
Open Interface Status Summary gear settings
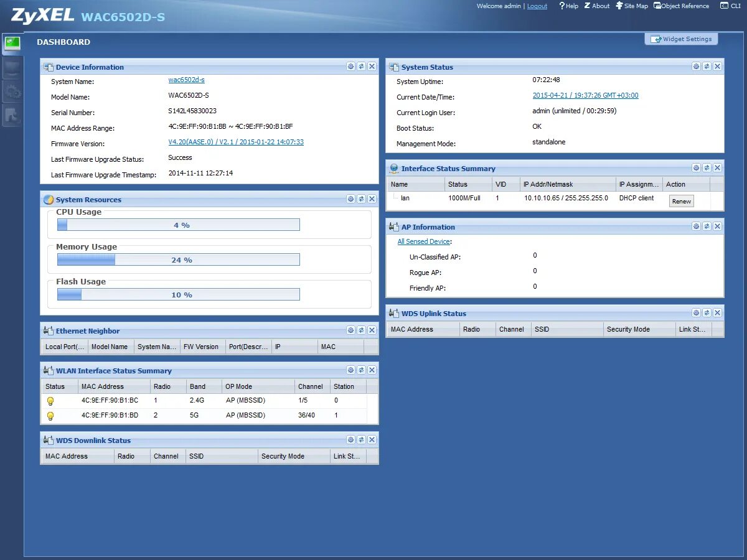pyautogui.click(x=696, y=168)
